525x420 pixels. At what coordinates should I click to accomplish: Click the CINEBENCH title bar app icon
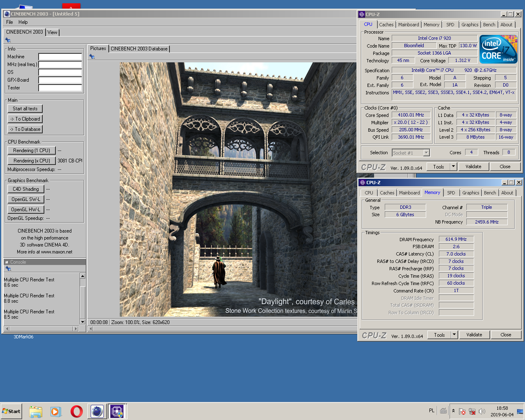pos(7,14)
